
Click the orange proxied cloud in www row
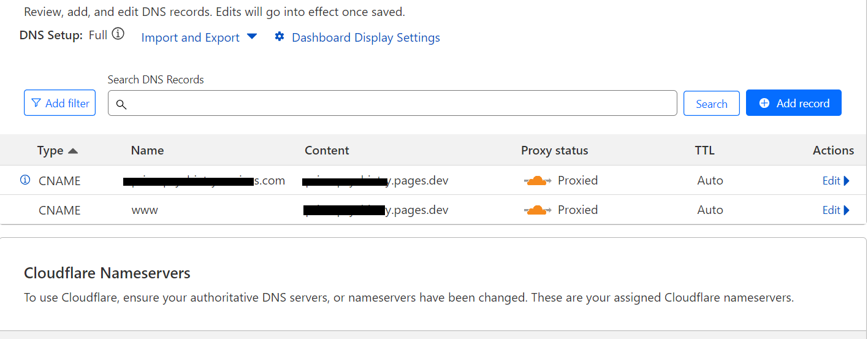538,210
